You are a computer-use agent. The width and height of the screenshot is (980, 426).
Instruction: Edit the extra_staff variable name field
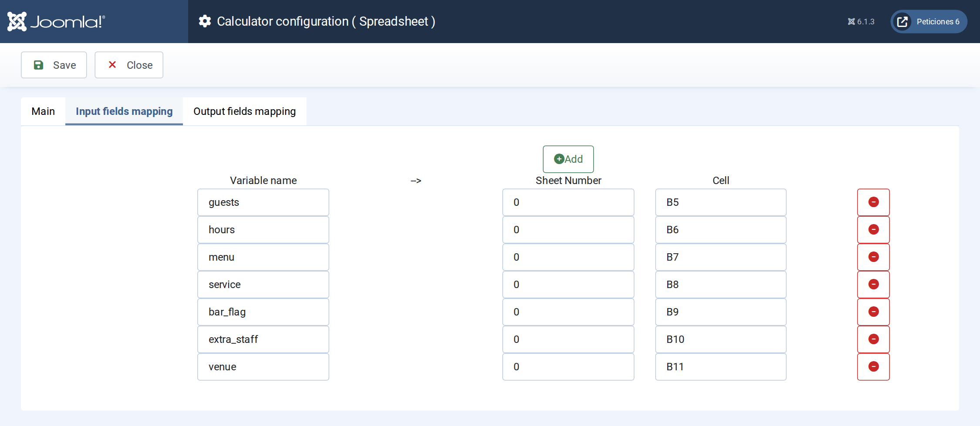point(263,339)
